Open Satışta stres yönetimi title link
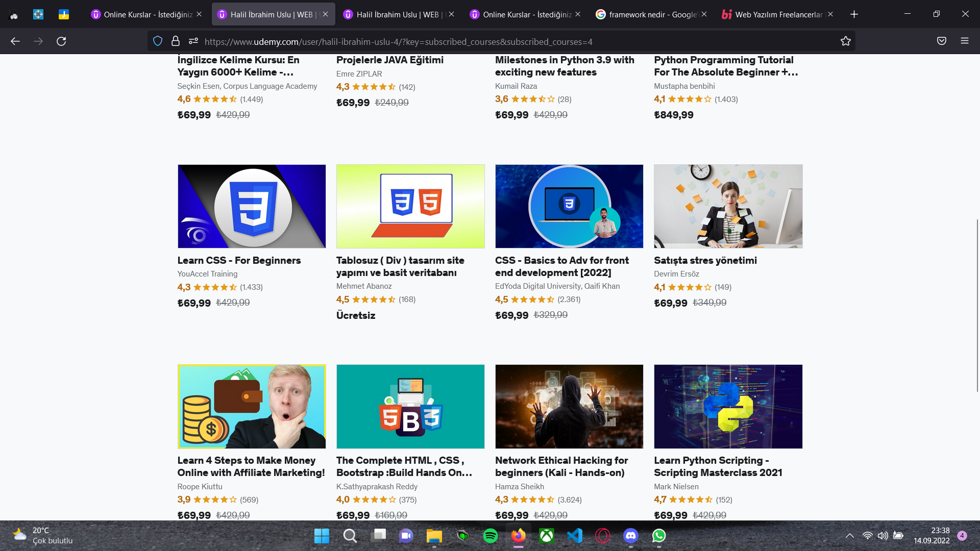This screenshot has width=980, height=551. coord(705,260)
